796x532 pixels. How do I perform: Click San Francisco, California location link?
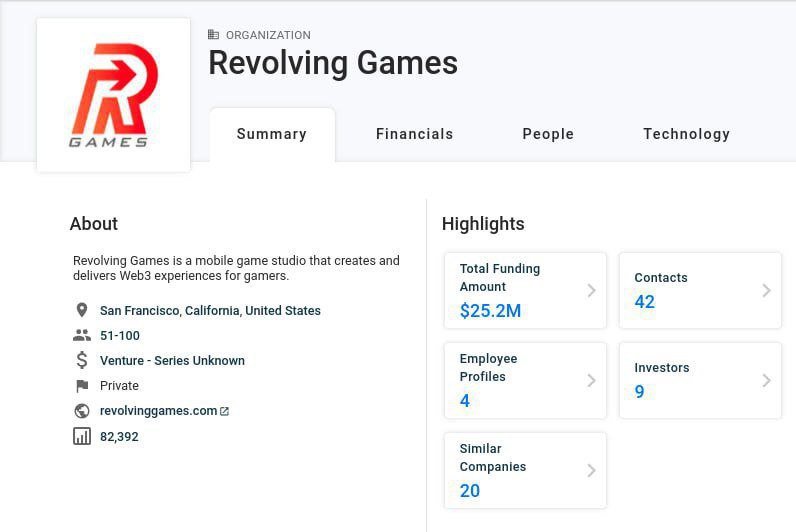pos(210,311)
